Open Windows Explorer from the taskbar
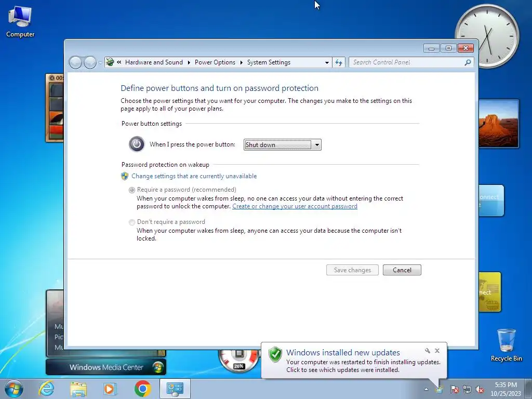532x399 pixels. [78, 389]
